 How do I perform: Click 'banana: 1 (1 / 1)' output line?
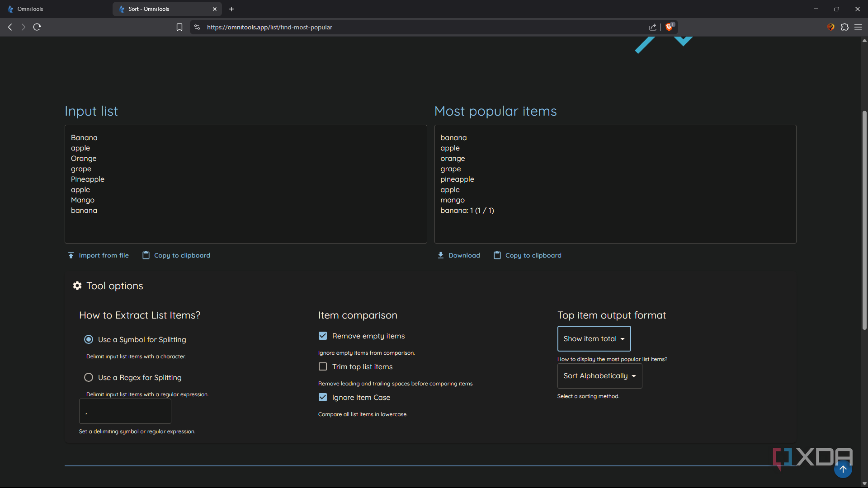[x=467, y=210]
